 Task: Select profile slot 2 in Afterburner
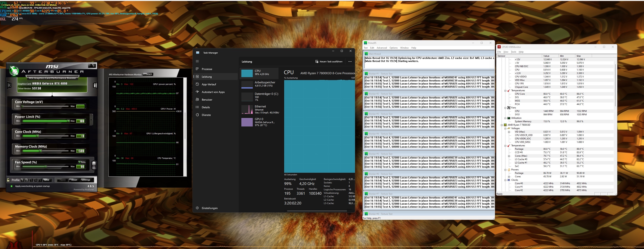point(27,180)
